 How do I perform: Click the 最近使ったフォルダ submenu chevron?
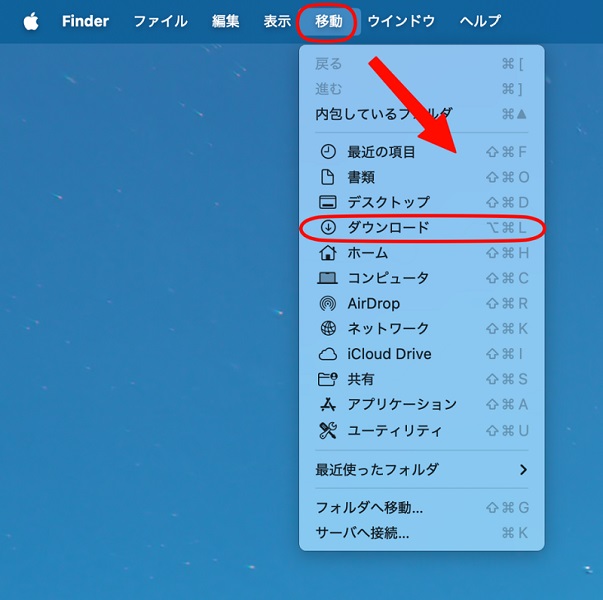point(523,470)
